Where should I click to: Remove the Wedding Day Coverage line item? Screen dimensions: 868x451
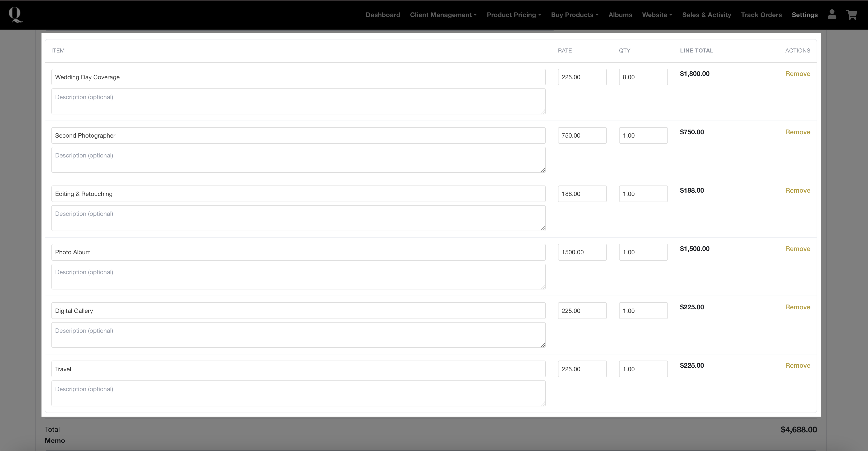click(x=797, y=74)
